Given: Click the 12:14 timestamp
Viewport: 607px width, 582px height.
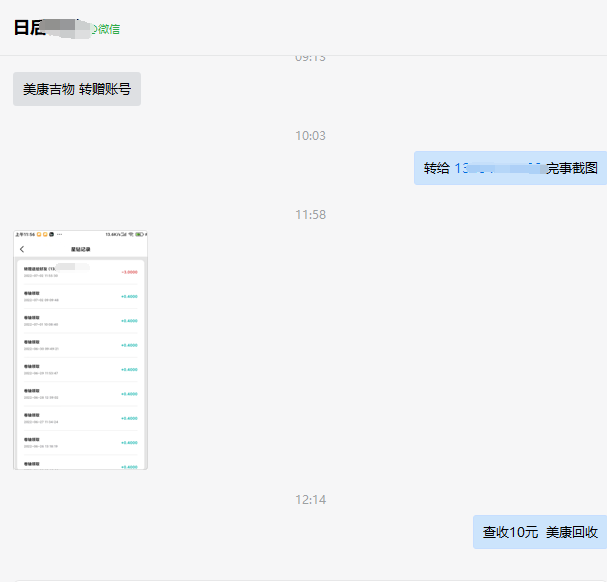Looking at the screenshot, I should 310,500.
